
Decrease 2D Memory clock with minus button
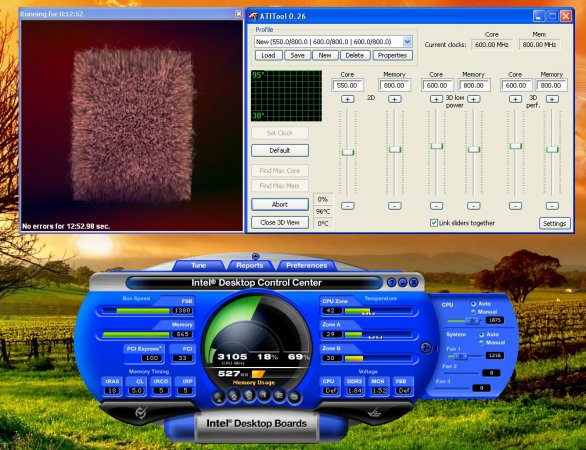tap(395, 206)
